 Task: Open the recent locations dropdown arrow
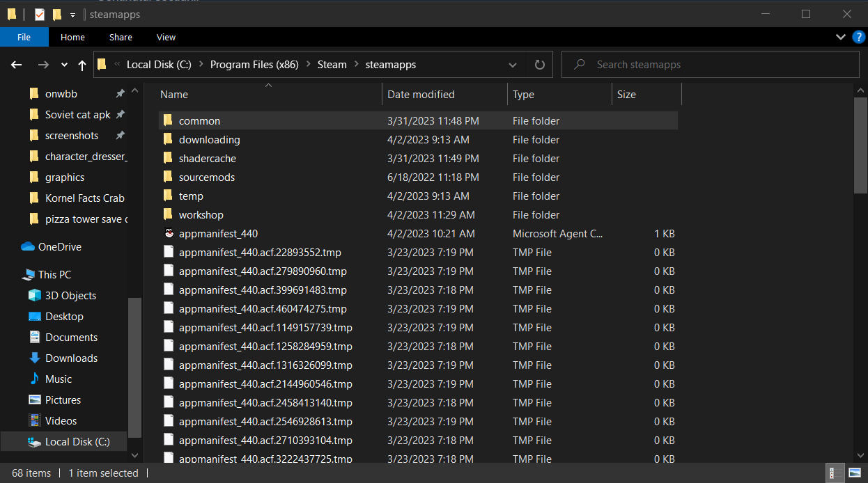pos(64,65)
